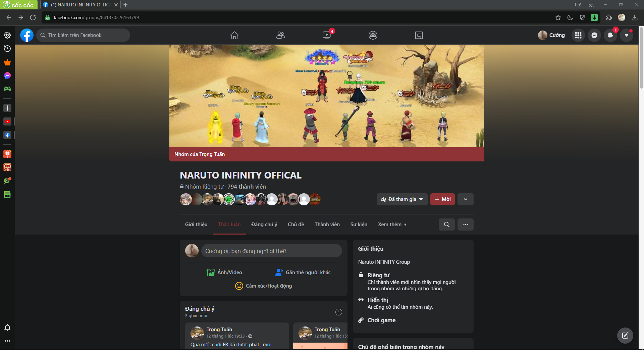Open the Tiki sidebar shortcut

click(x=7, y=167)
